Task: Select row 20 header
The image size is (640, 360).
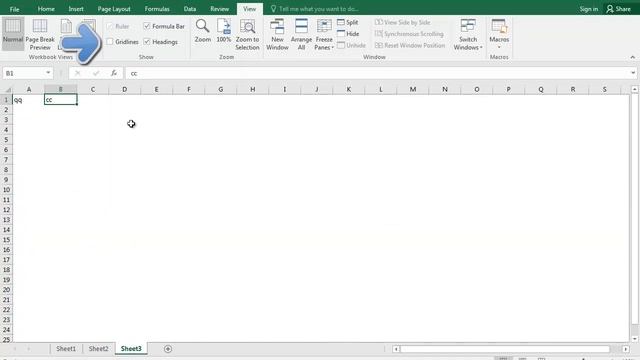Action: [x=7, y=290]
